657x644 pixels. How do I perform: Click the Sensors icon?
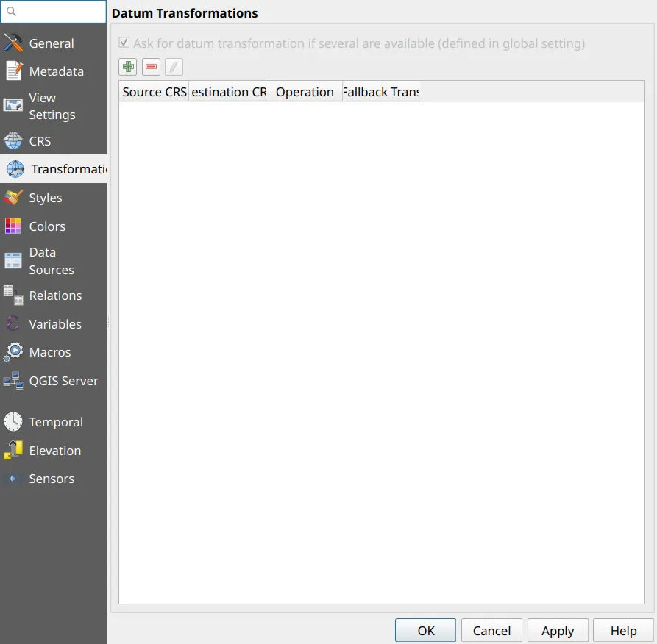[13, 478]
